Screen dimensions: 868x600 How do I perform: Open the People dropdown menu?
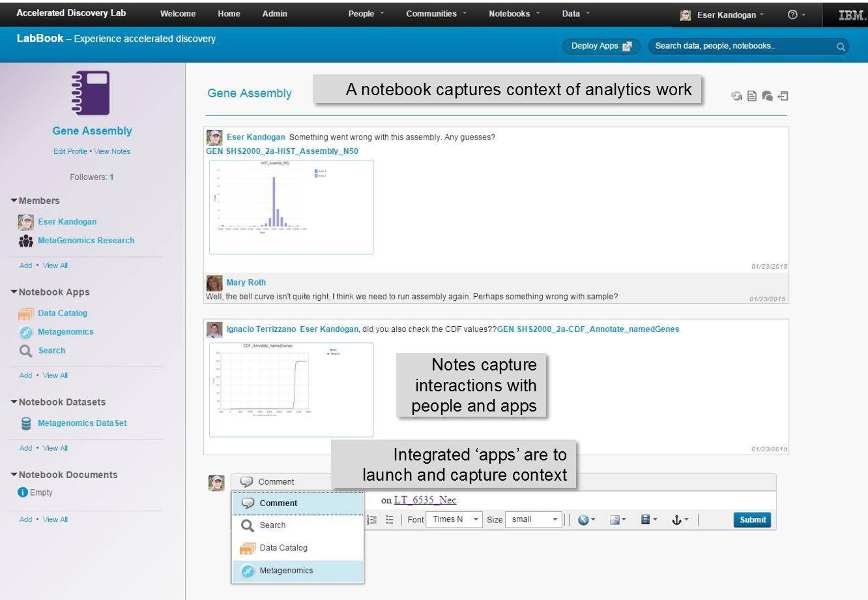tap(366, 14)
